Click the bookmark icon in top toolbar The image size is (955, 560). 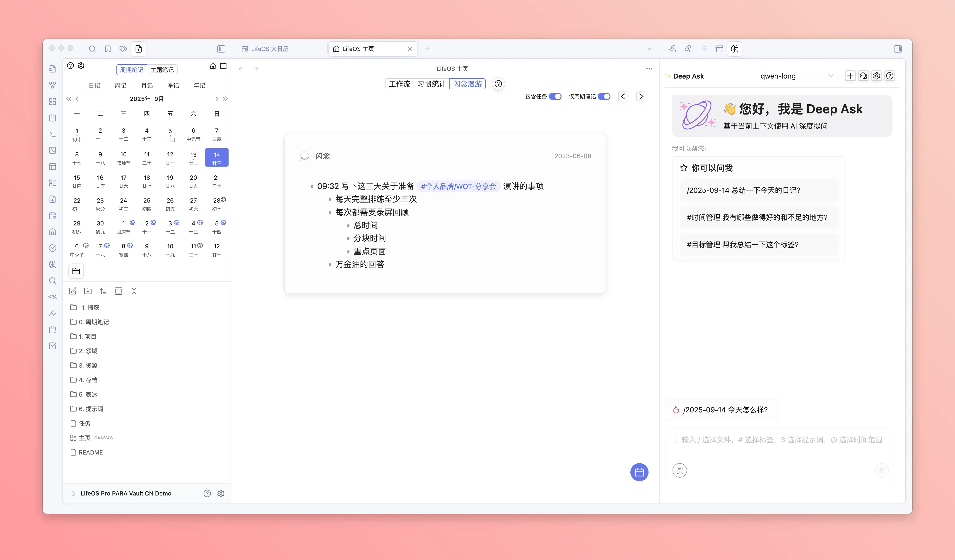coord(108,49)
